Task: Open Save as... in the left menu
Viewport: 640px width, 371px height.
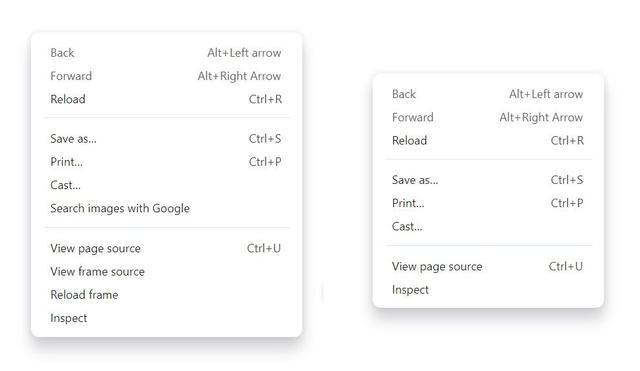Action: coord(167,139)
